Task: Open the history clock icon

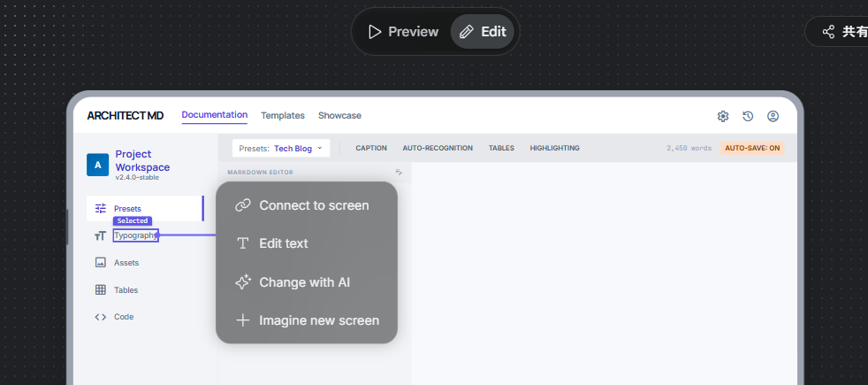Action: coord(748,116)
